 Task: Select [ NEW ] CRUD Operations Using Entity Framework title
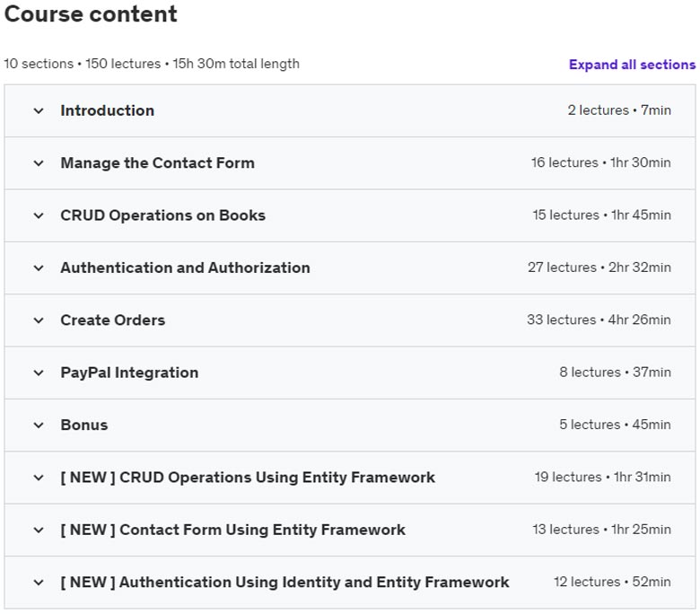click(248, 478)
